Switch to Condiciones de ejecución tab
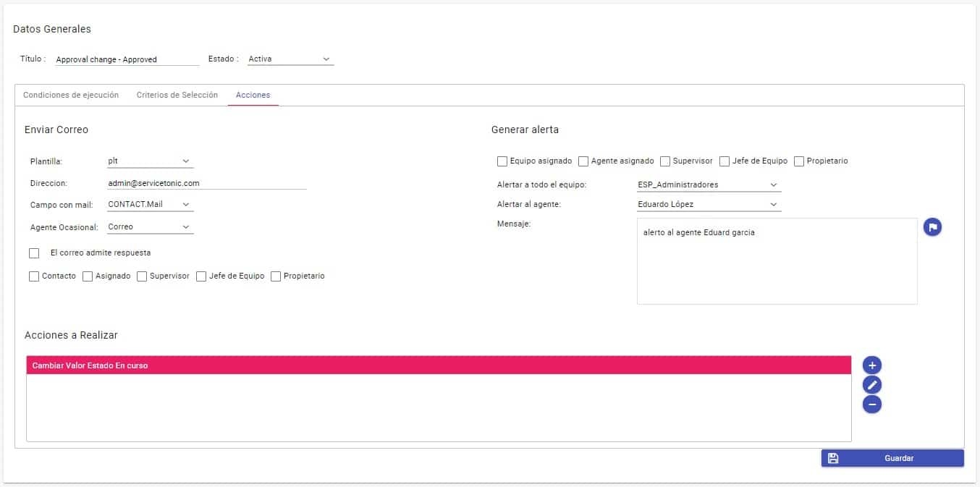 (x=71, y=96)
